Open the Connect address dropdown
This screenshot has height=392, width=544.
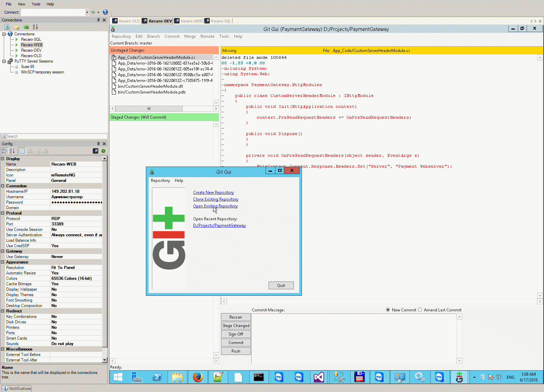click(87, 12)
